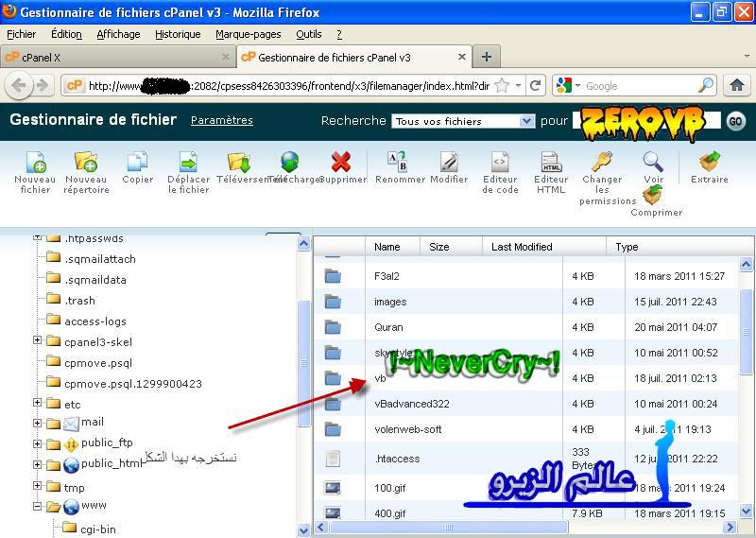Image resolution: width=756 pixels, height=538 pixels.
Task: Open the search engine selector dropdown
Action: (x=577, y=86)
